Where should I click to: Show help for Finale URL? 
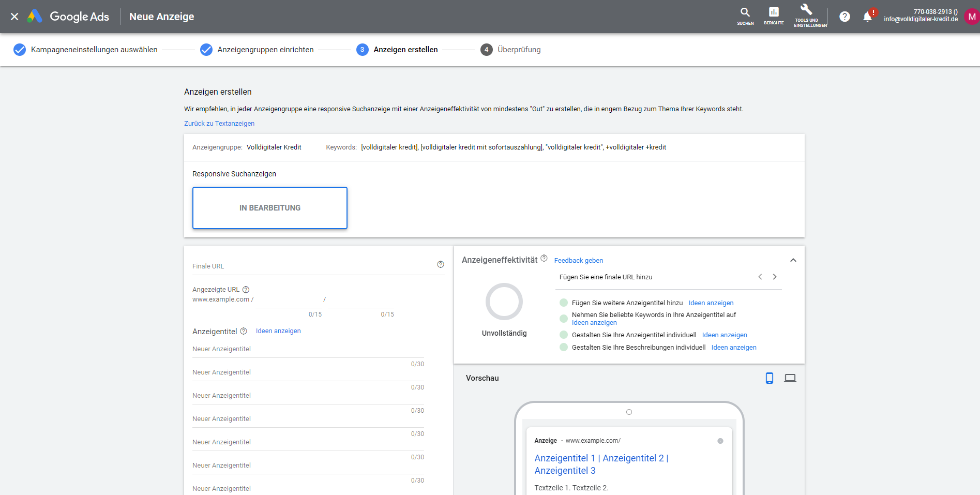pyautogui.click(x=441, y=264)
